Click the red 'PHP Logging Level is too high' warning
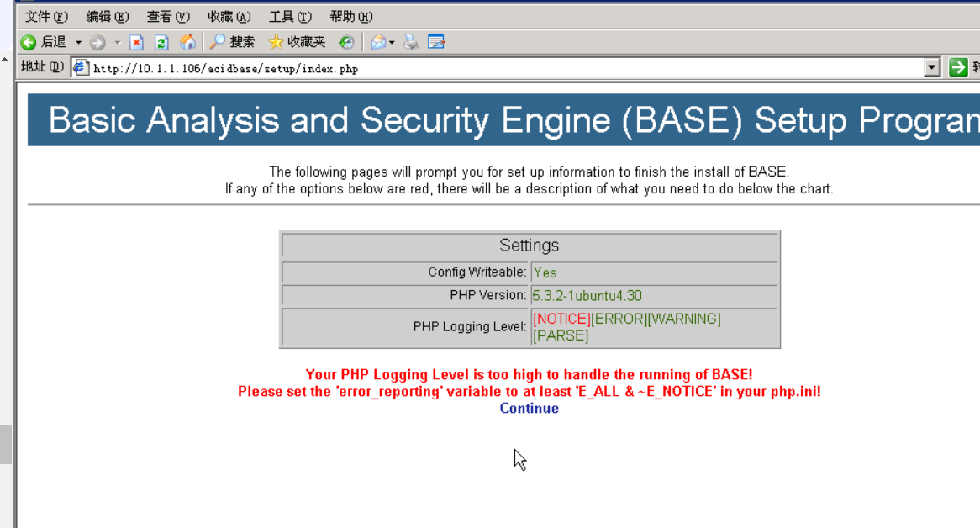 (x=529, y=374)
